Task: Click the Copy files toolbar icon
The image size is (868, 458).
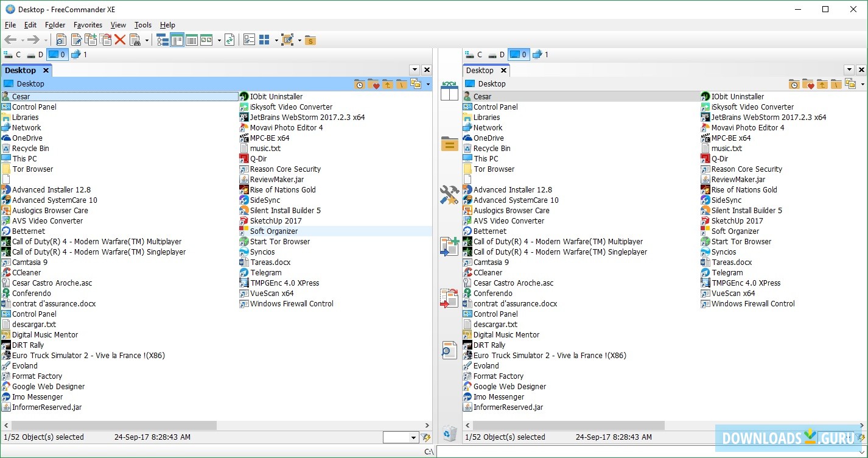Action: click(91, 40)
